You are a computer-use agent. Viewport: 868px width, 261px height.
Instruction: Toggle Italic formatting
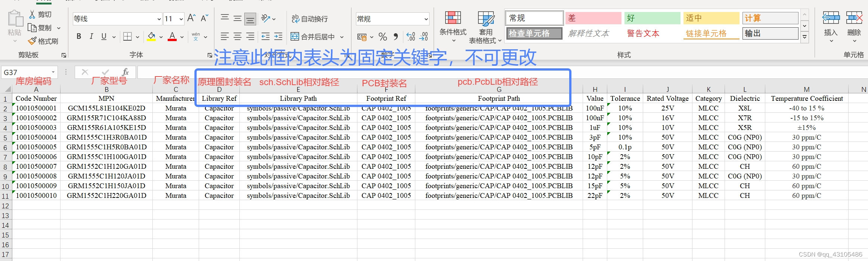91,36
